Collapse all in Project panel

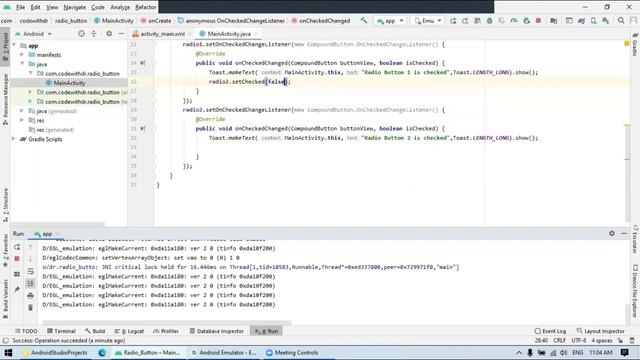(x=94, y=34)
